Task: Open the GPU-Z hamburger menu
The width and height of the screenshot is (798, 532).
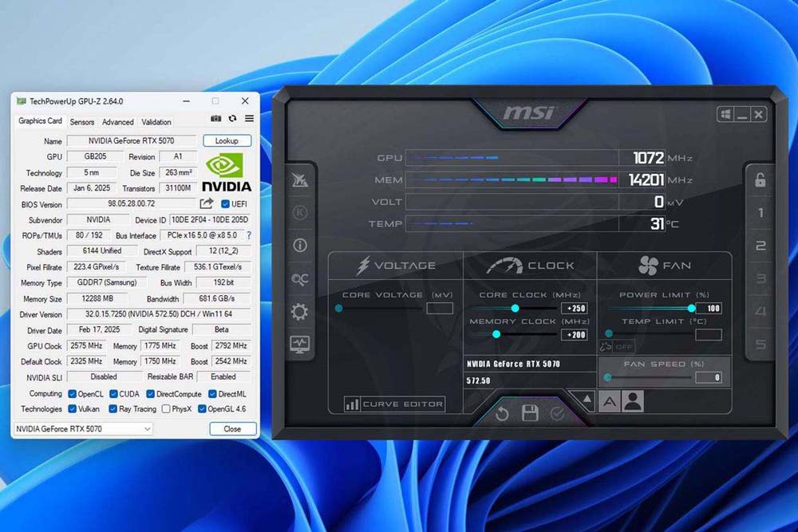Action: pos(249,118)
